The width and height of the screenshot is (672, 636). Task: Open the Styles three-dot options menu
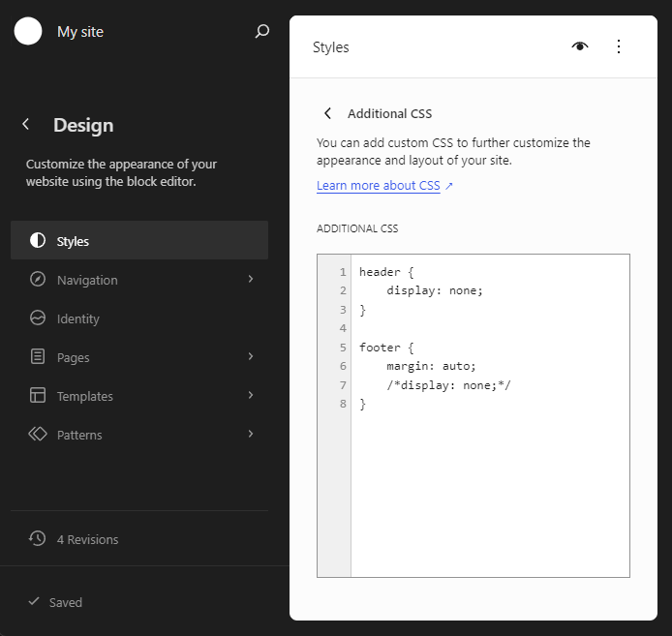[619, 46]
